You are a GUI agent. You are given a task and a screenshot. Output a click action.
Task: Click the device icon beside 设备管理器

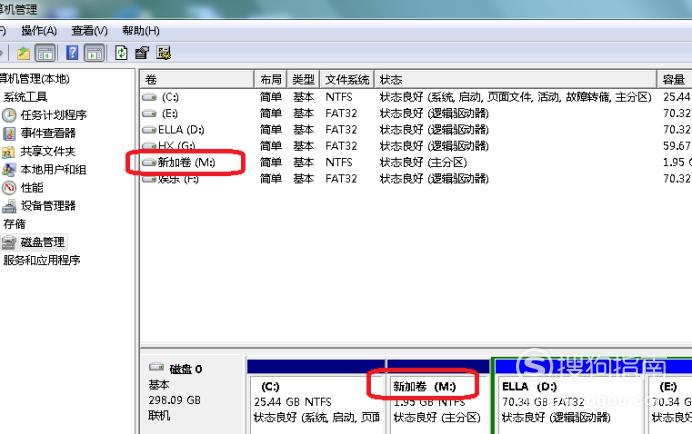(x=9, y=206)
